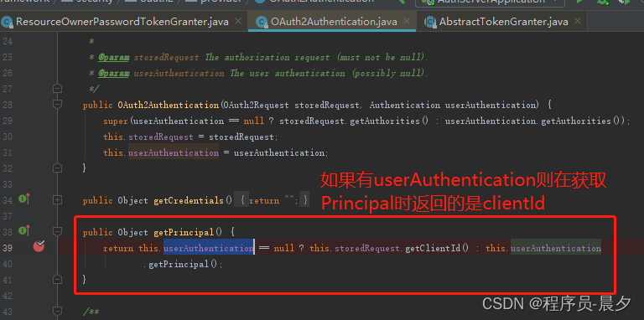Click the @param tag on line 25
This screenshot has width=644, height=320.
114,58
